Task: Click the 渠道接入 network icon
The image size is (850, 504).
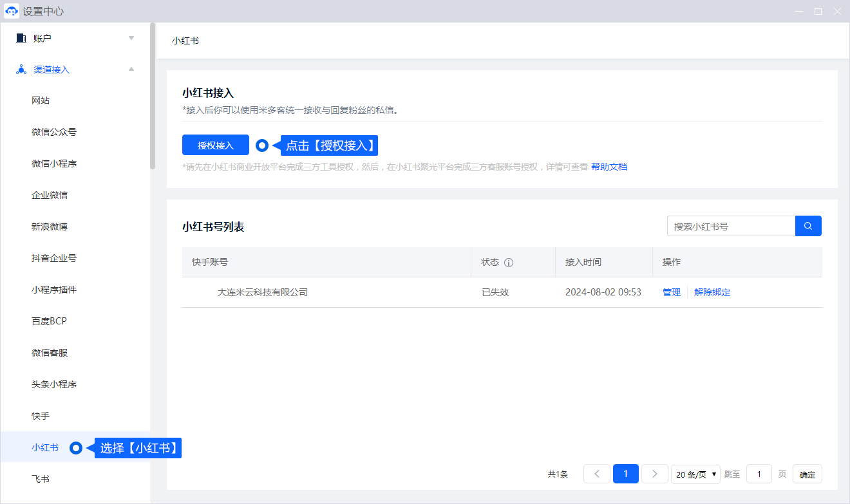Action: coord(21,70)
